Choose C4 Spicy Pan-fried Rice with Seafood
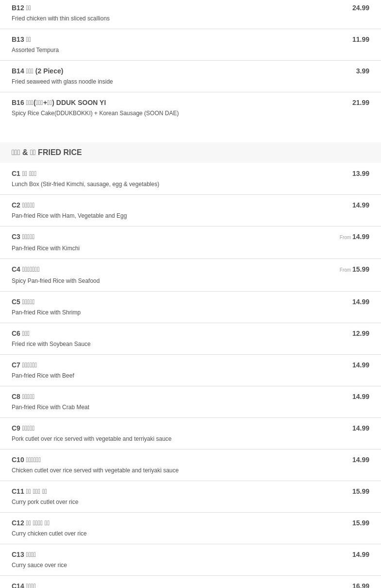The height and width of the screenshot is (588, 381). (190, 275)
